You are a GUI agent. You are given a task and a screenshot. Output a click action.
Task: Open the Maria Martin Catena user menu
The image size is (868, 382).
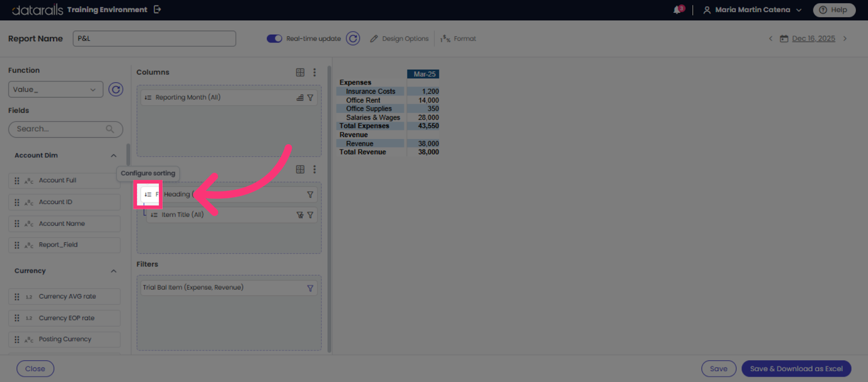(752, 10)
